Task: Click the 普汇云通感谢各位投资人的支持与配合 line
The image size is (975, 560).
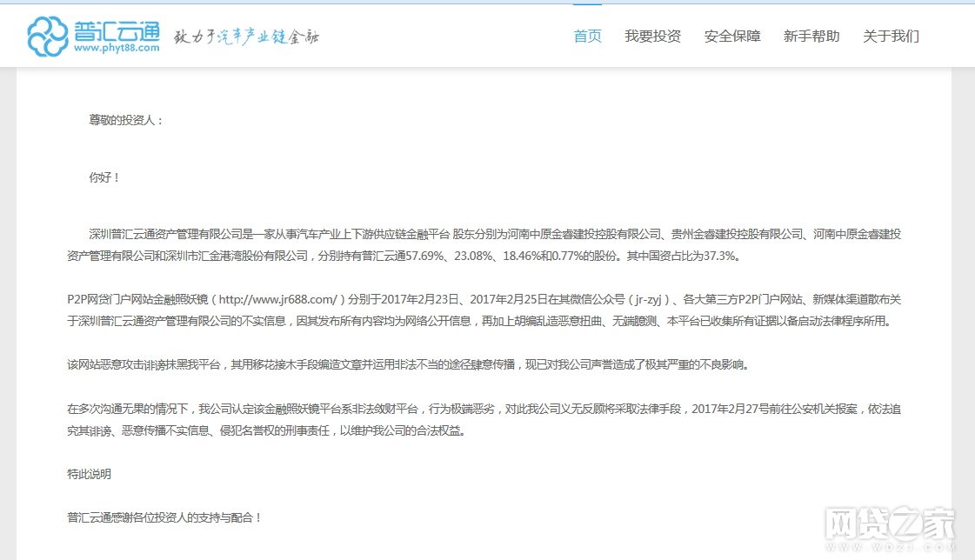Action: pyautogui.click(x=164, y=517)
